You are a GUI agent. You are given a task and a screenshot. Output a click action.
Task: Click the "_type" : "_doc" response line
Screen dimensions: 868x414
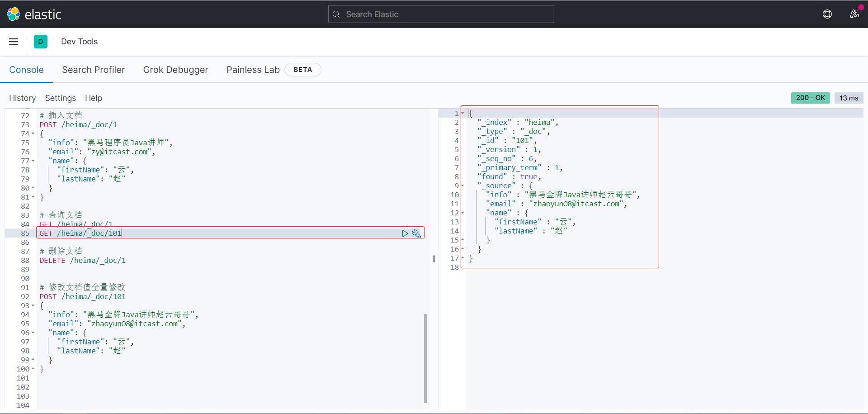tap(514, 132)
